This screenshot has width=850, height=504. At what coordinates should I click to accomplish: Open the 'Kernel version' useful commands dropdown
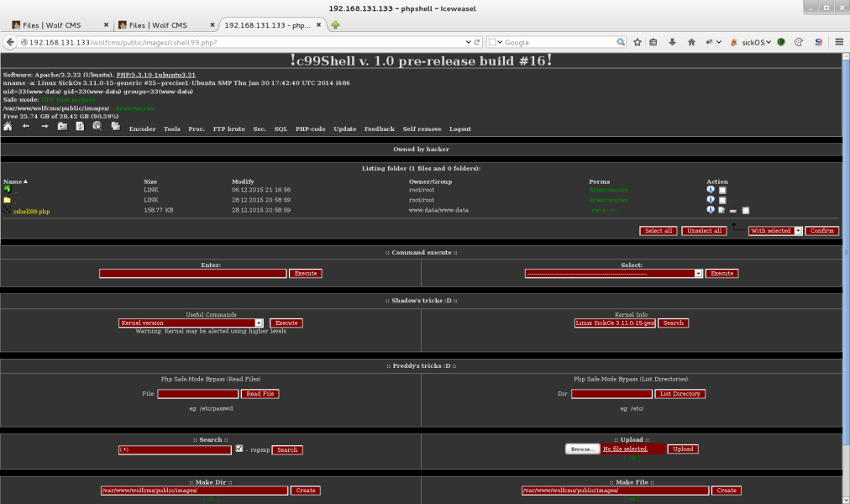(x=191, y=323)
